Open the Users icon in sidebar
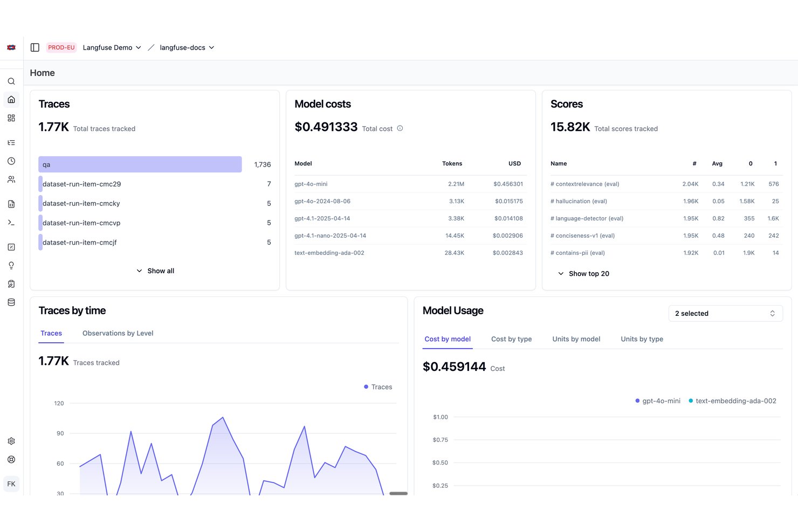Image resolution: width=798 pixels, height=532 pixels. click(x=11, y=179)
